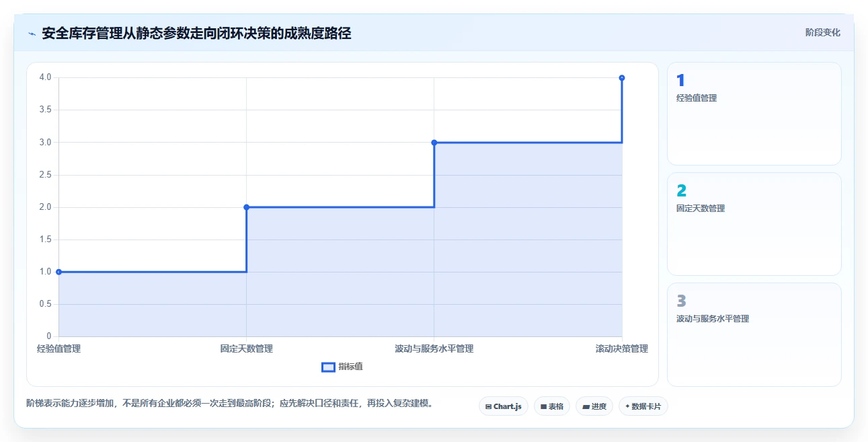
Task: Click the x-axis label 滚动决策管理
Action: (622, 348)
